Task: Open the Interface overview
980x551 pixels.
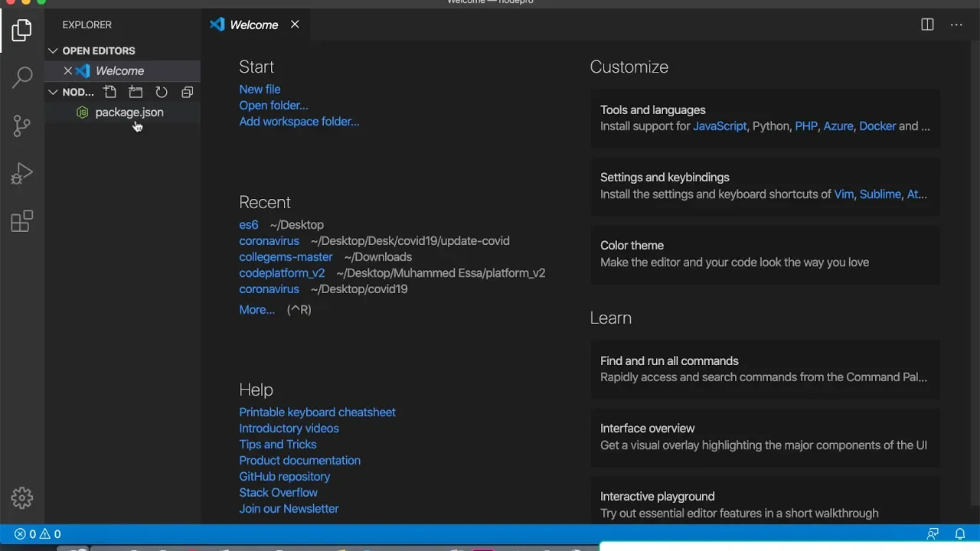Action: [765, 437]
